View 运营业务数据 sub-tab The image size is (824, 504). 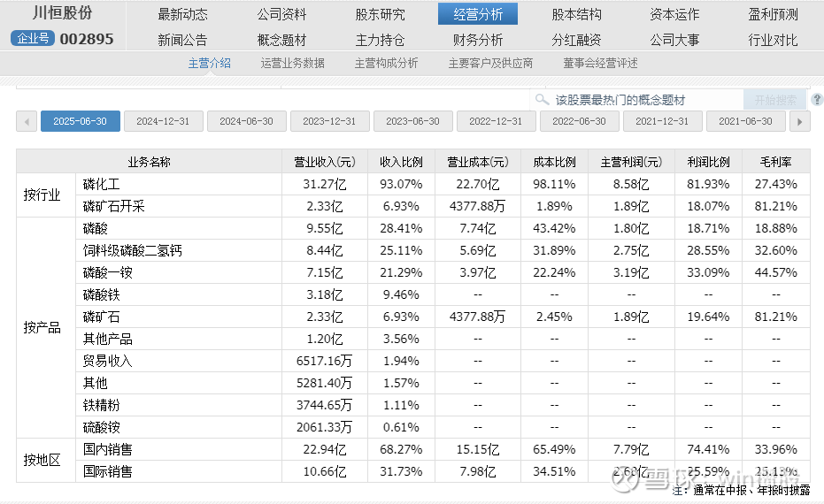(292, 64)
